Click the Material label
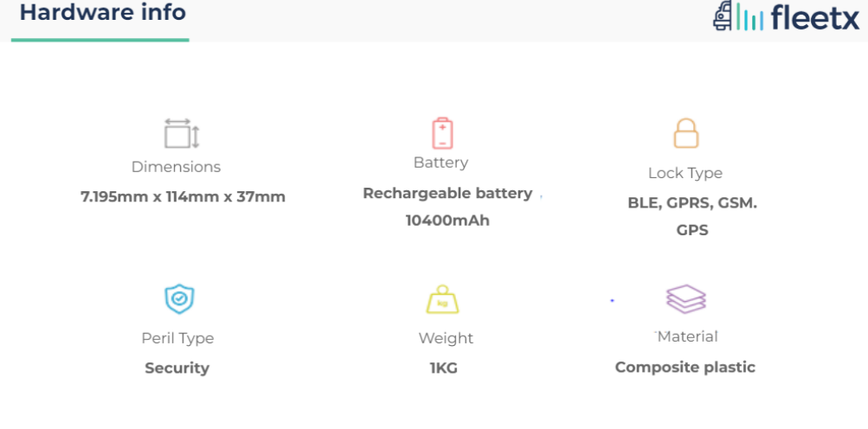This screenshot has width=868, height=429. 687,336
